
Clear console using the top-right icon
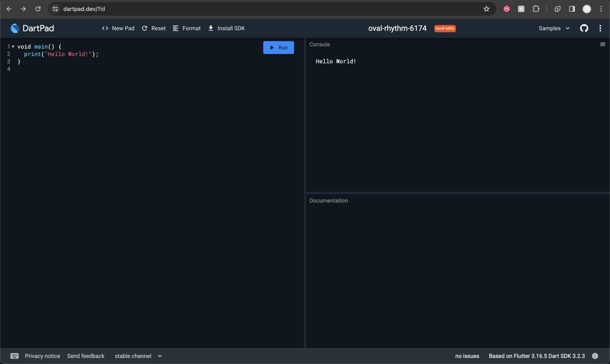602,44
